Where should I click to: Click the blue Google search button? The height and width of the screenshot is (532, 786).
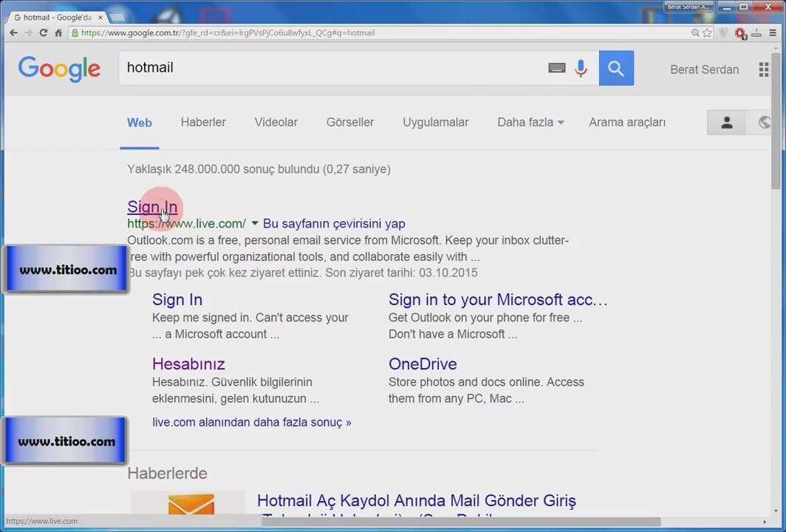tap(616, 68)
